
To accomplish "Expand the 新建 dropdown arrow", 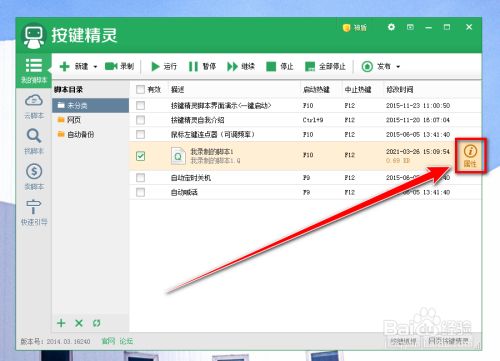I will (95, 67).
